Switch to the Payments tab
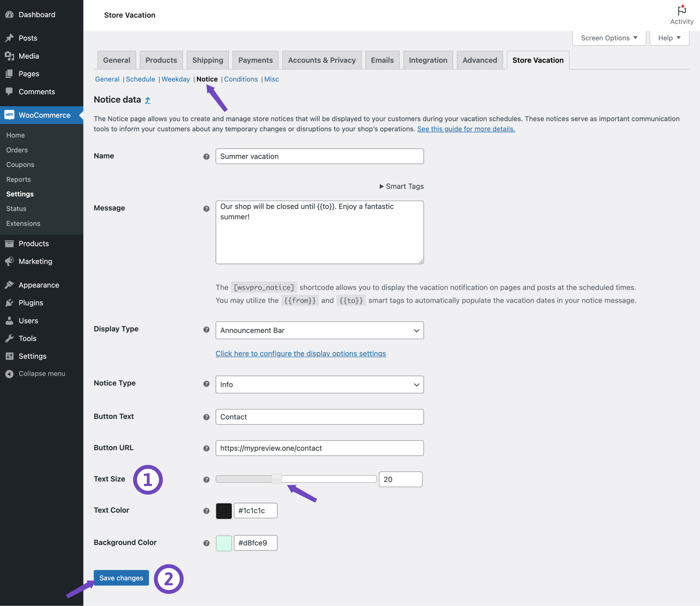Viewport: 700px width, 606px height. 255,60
